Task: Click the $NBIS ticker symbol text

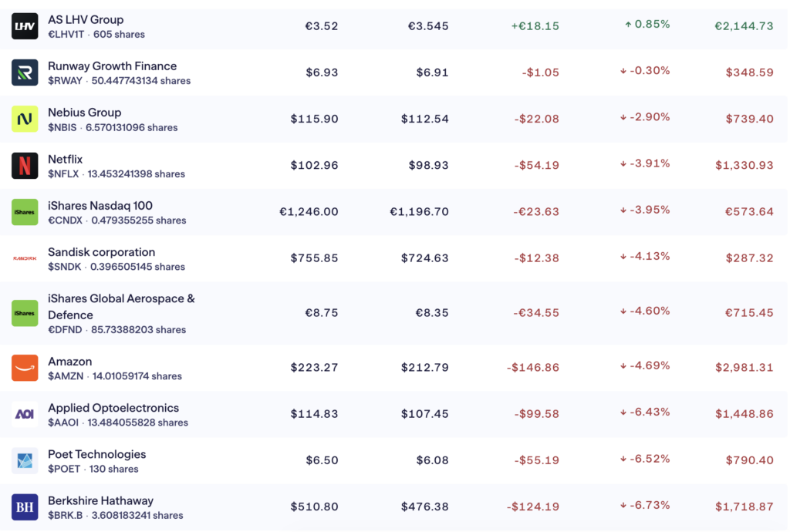Action: point(62,128)
